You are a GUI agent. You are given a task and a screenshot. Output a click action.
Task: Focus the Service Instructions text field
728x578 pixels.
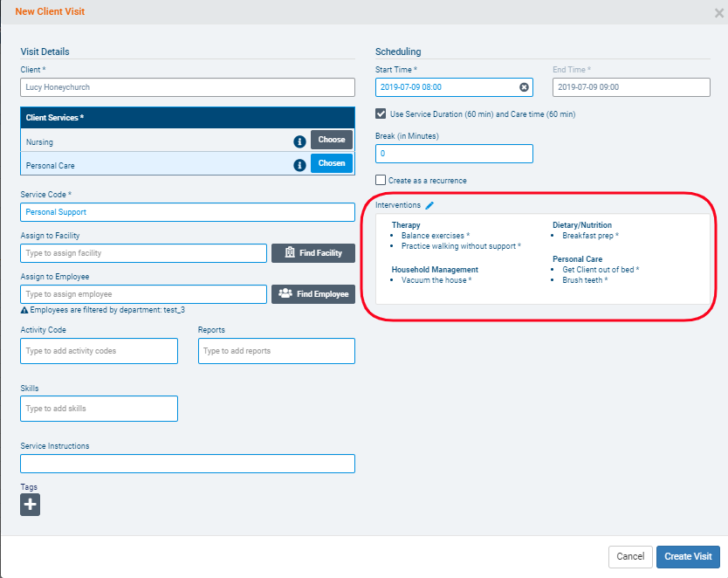coord(188,464)
